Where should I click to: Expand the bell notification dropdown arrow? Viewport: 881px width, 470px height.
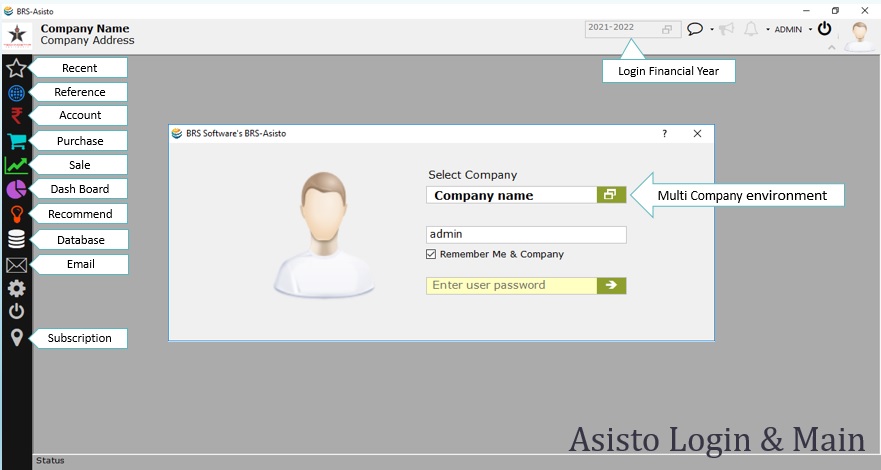point(768,29)
